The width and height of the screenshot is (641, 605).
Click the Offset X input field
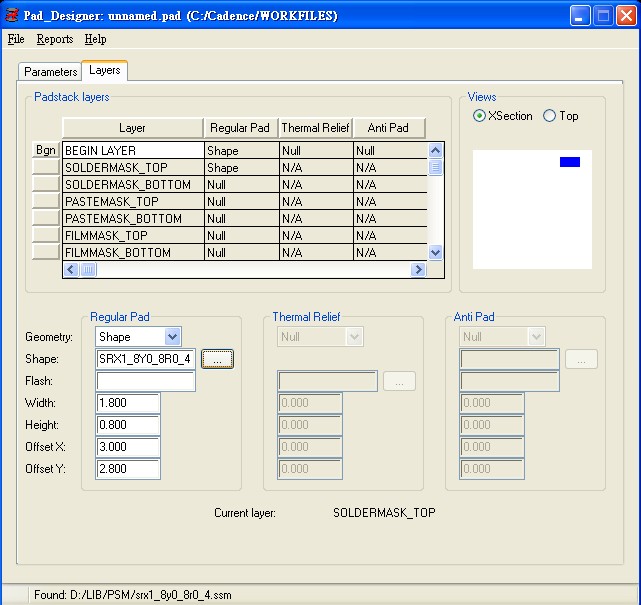[128, 447]
